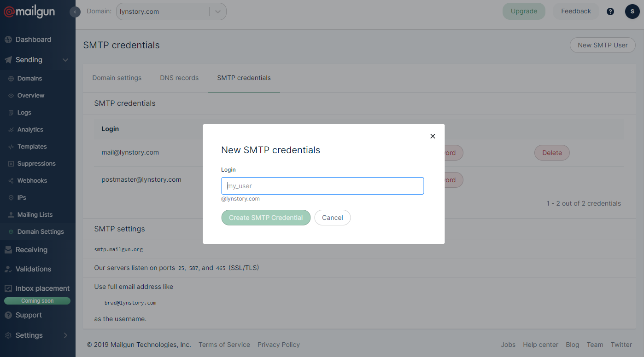Viewport: 644px width, 357px height.
Task: Open the Twitter footer link
Action: (x=621, y=345)
